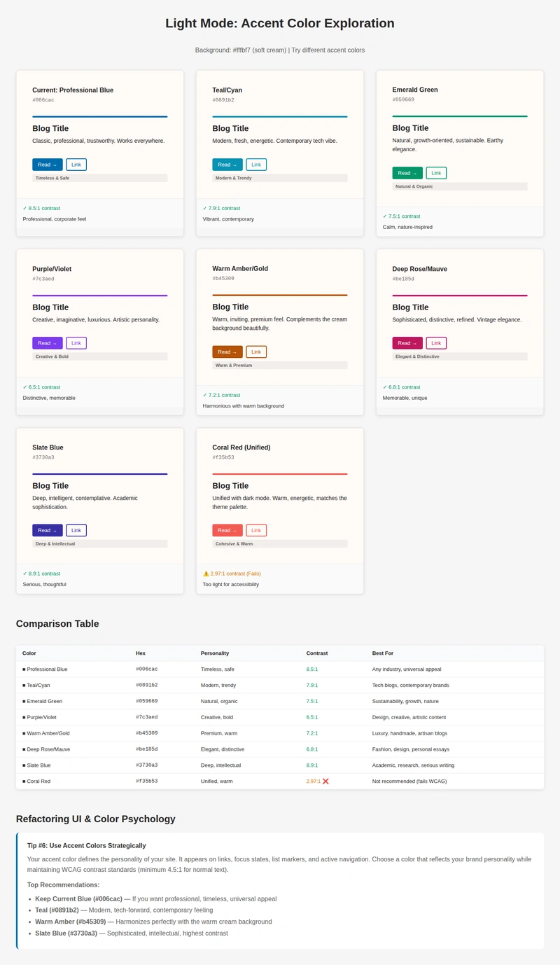The height and width of the screenshot is (965, 560).
Task: Click the Read button on the Coral Red card
Action: [227, 529]
